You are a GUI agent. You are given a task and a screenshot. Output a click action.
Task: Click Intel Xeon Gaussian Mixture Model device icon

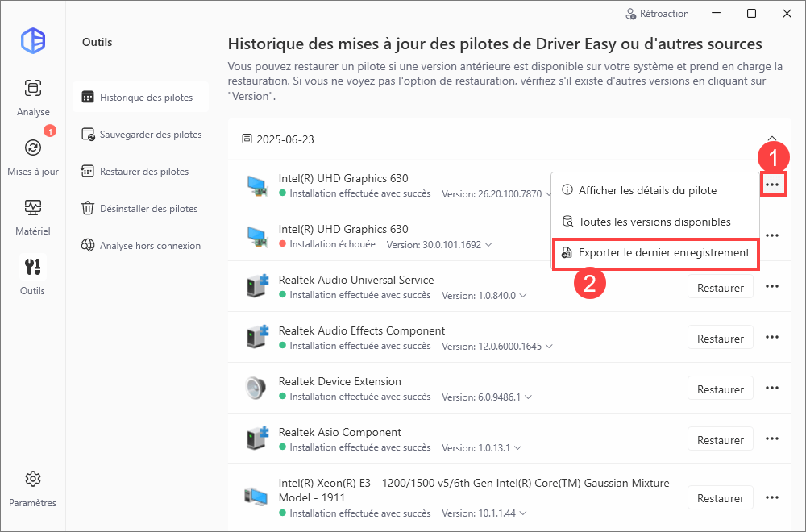click(x=256, y=497)
